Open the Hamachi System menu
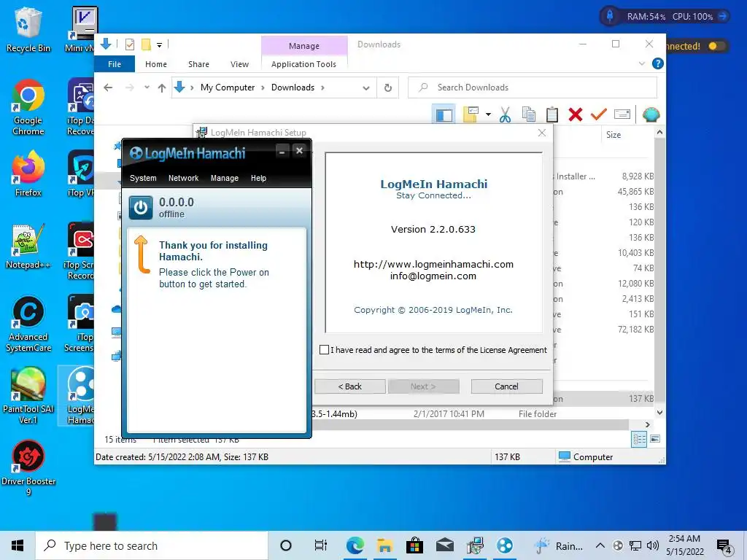 143,178
